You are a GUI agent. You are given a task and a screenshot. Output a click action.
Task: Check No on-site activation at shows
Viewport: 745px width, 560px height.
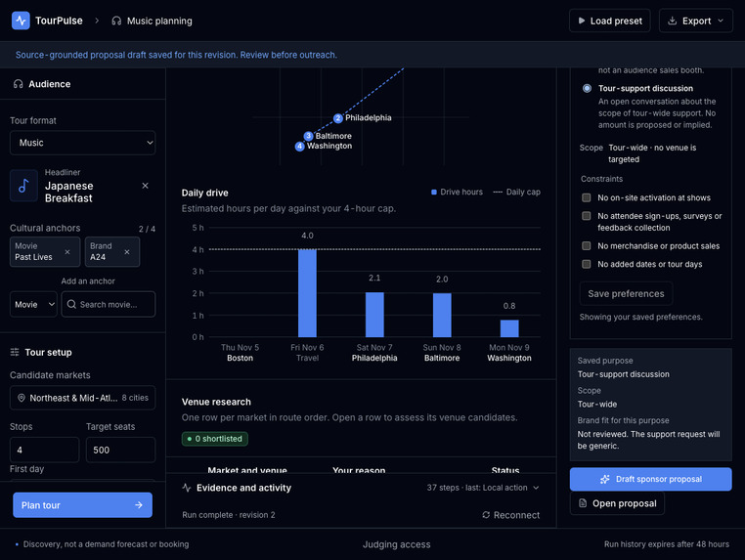tap(587, 197)
